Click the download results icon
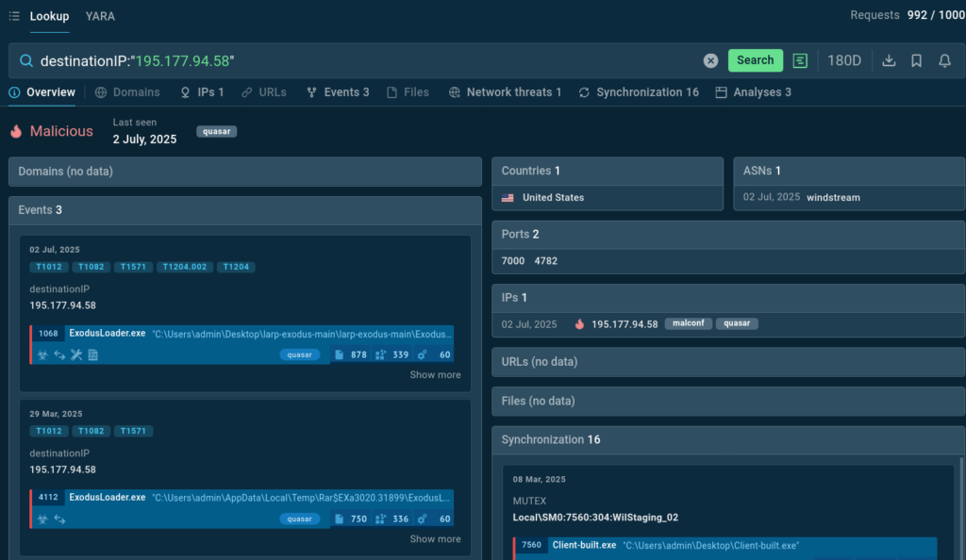The height and width of the screenshot is (560, 966). tap(888, 60)
